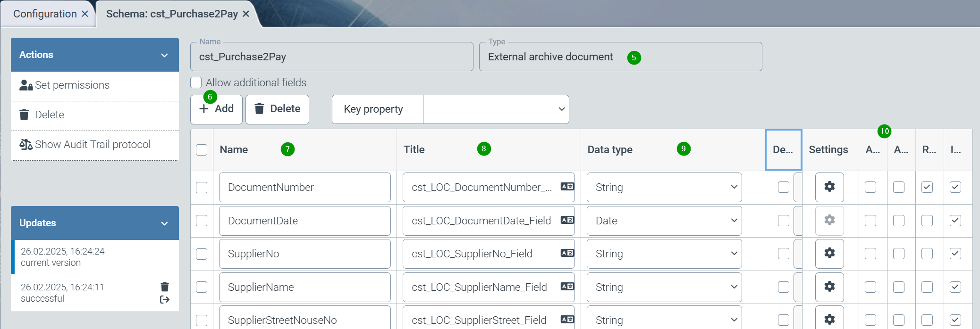Viewport: 980px width, 329px height.
Task: Open settings gear for SupplierNo row
Action: tap(829, 254)
